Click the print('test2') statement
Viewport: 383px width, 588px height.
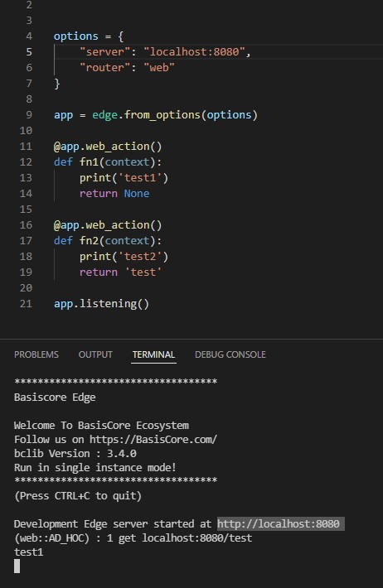tap(124, 257)
